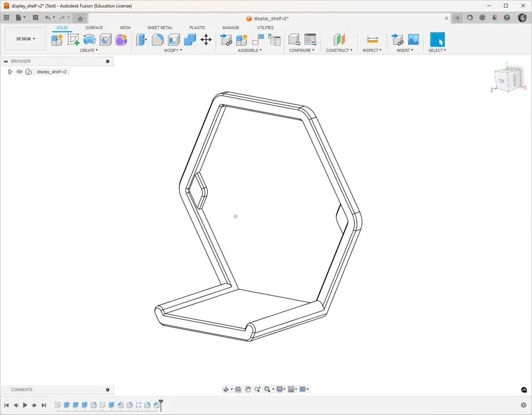This screenshot has height=415, width=532.
Task: Expand display_shelf v2 tree node
Action: tap(10, 72)
